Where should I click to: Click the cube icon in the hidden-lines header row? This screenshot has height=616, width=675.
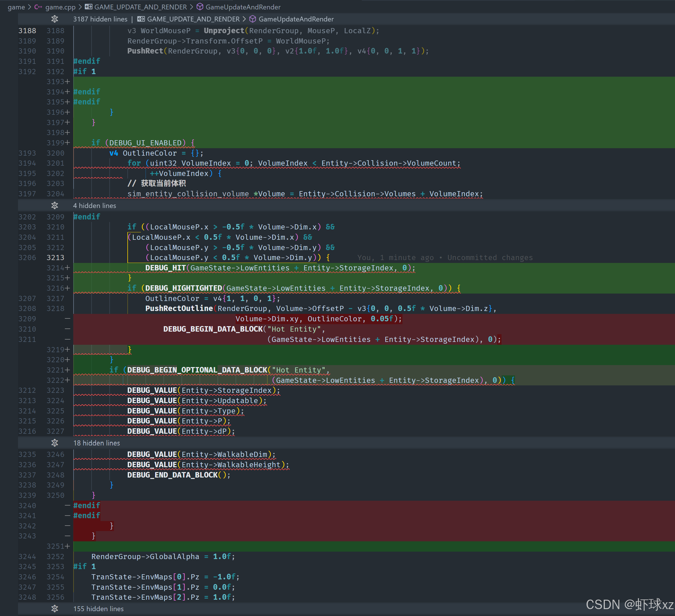pos(253,19)
